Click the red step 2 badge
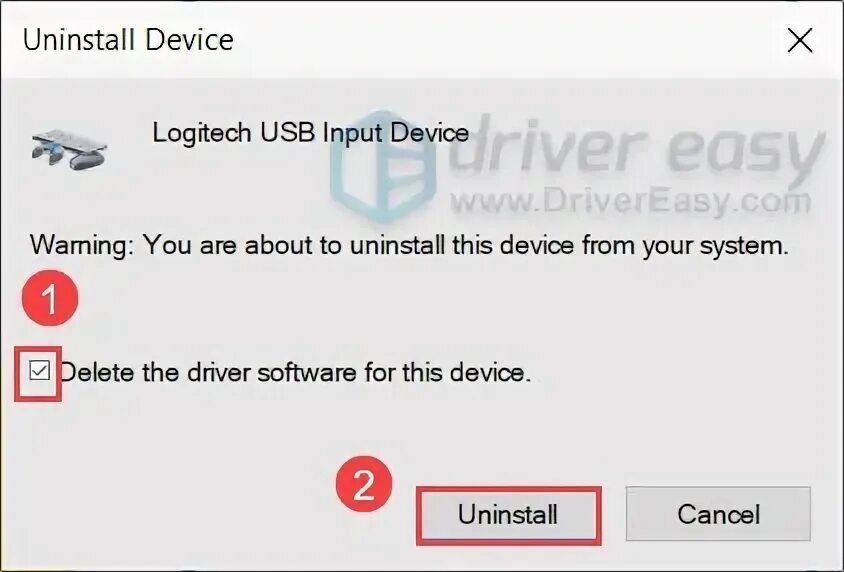This screenshot has height=572, width=844. tap(364, 484)
